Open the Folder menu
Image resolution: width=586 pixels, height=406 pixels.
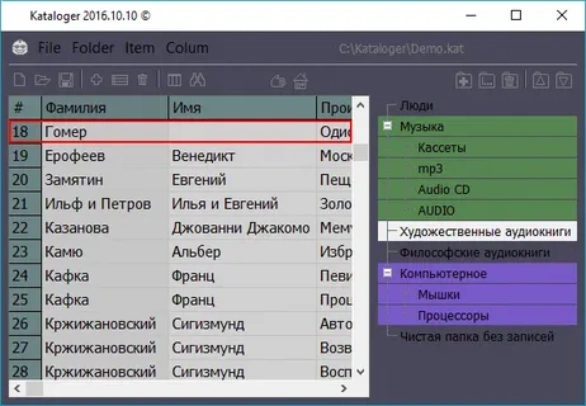tap(93, 48)
